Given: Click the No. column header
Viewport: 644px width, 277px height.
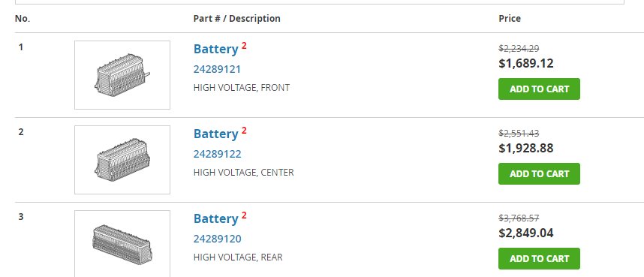Looking at the screenshot, I should [23, 19].
